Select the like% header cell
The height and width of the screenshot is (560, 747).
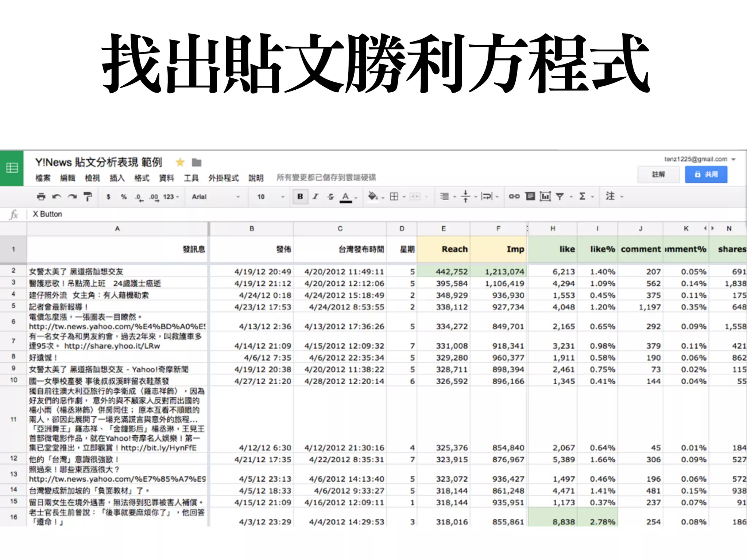tap(597, 249)
